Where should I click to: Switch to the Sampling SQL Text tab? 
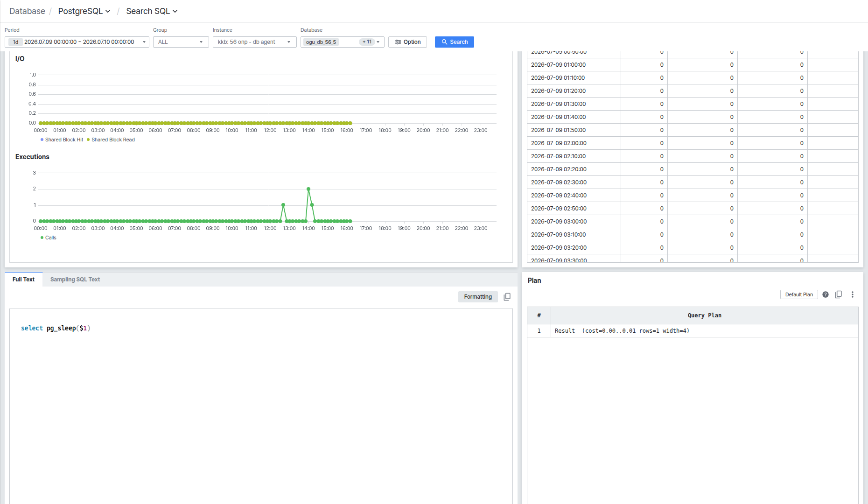[x=75, y=280]
